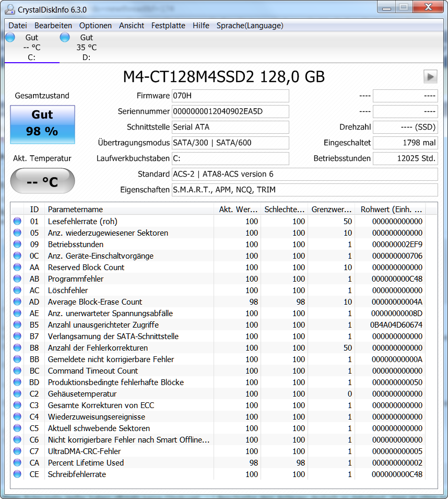This screenshot has height=499, width=448.
Task: Click the Standard field ACS-2
Action: (x=304, y=174)
